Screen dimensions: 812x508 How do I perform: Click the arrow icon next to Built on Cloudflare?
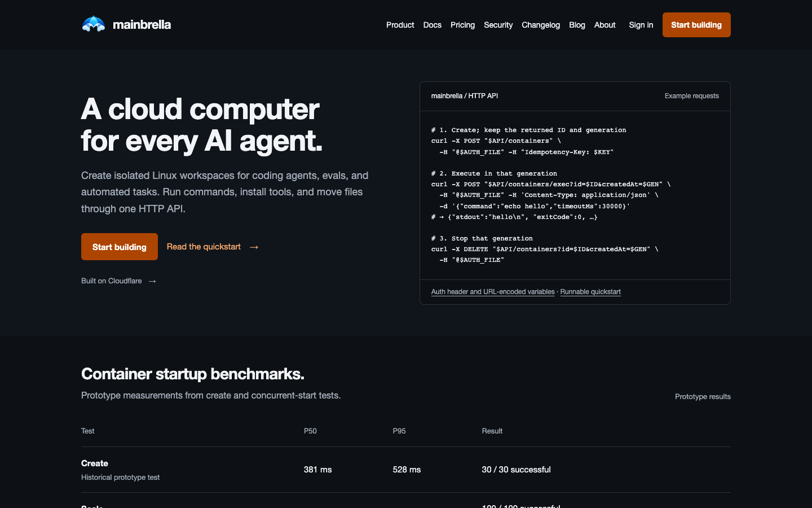(152, 281)
